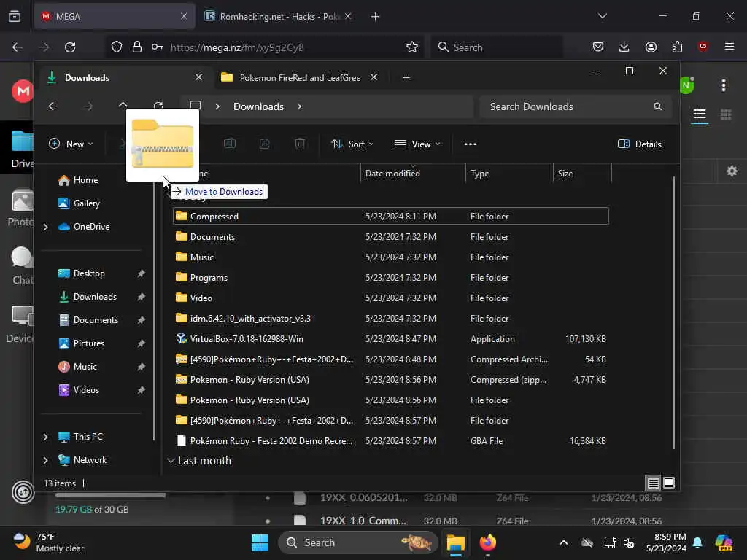Open MEGA three-dot options menu
747x560 pixels.
[724, 86]
